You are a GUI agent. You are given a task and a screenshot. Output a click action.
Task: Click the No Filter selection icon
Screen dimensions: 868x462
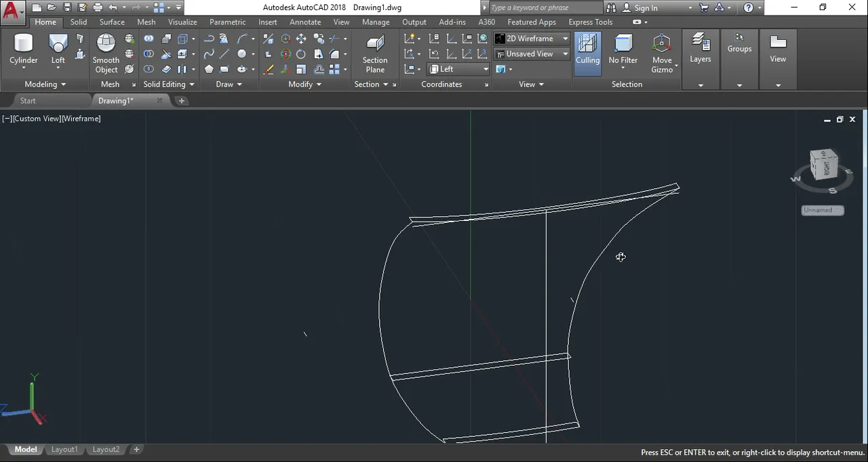[623, 50]
